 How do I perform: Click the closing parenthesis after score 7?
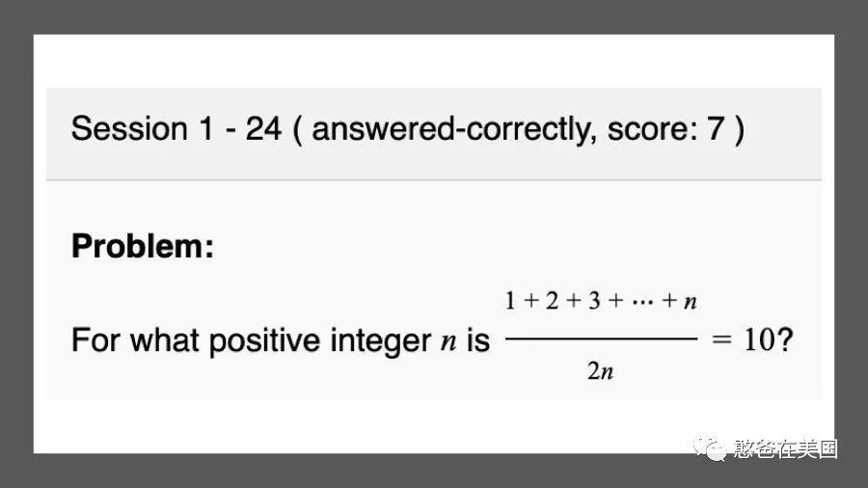point(739,130)
